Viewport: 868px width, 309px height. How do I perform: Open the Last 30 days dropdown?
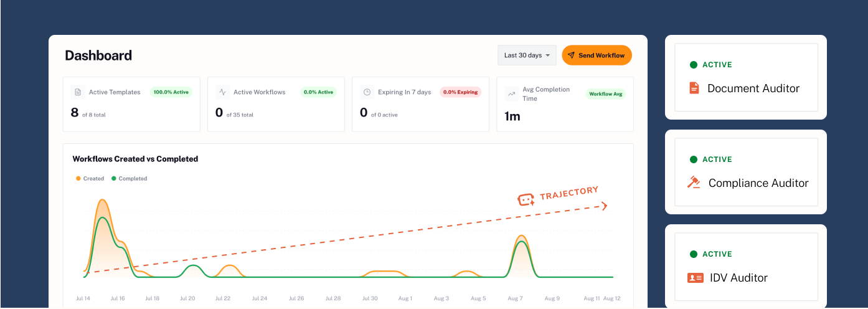pyautogui.click(x=527, y=55)
